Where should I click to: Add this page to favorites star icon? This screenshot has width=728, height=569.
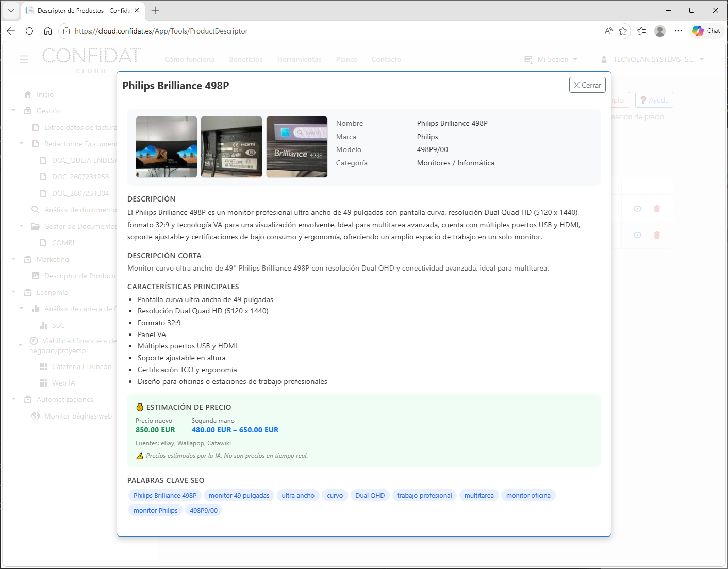(623, 31)
